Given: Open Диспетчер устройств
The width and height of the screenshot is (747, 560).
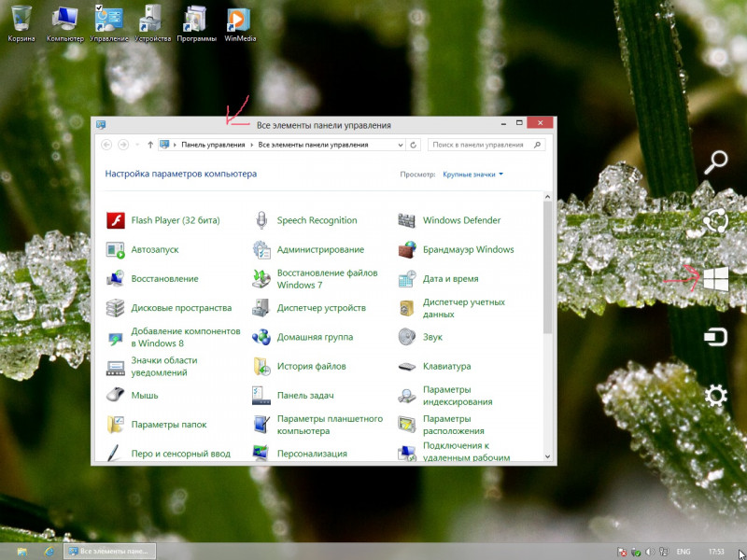Looking at the screenshot, I should 309,308.
